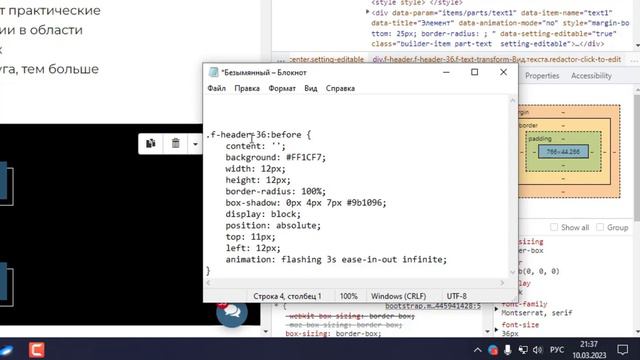Click the network tray icon
640x360 pixels.
(523, 350)
